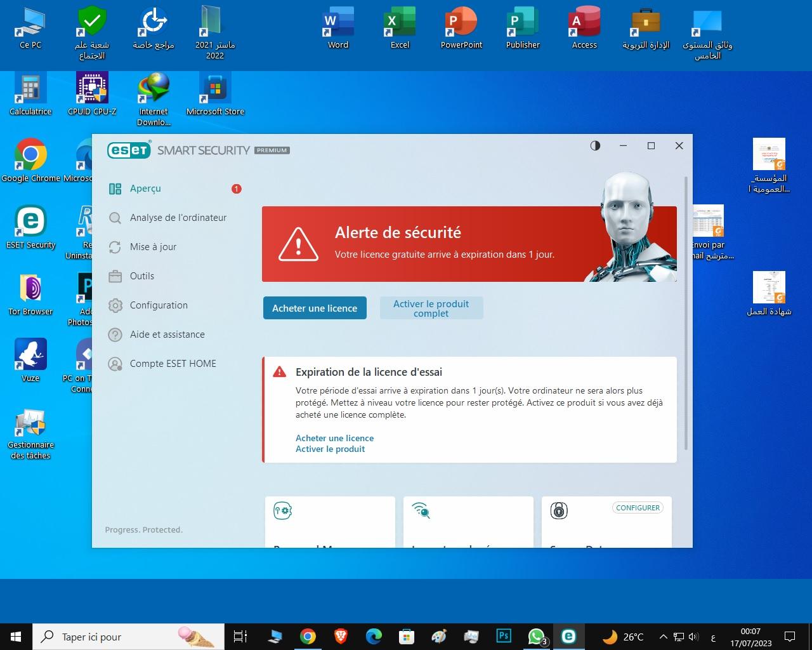Click the Secure Data padlock icon
812x650 pixels.
(559, 510)
